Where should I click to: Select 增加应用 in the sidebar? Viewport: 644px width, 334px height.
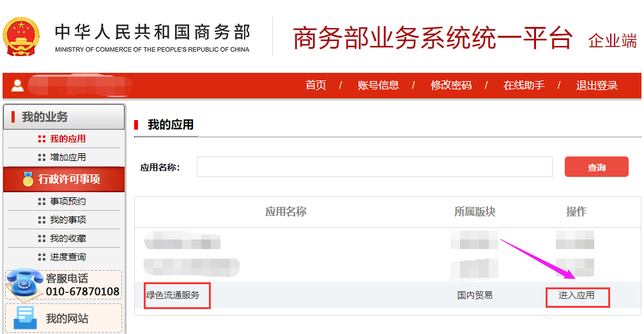68,158
